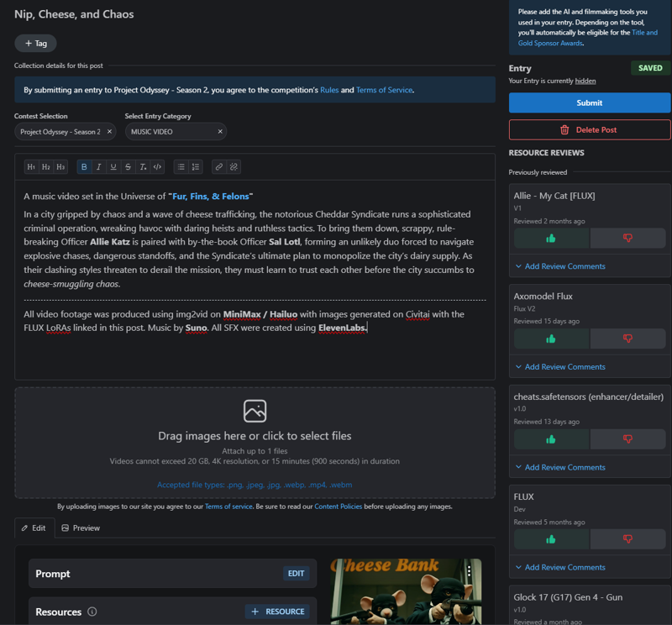Switch to the Preview tab

click(x=81, y=528)
